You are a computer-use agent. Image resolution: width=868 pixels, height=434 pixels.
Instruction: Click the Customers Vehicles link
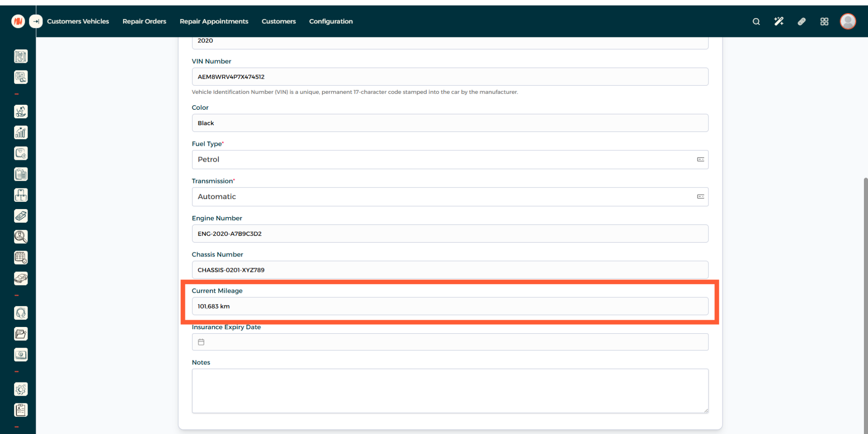click(78, 21)
